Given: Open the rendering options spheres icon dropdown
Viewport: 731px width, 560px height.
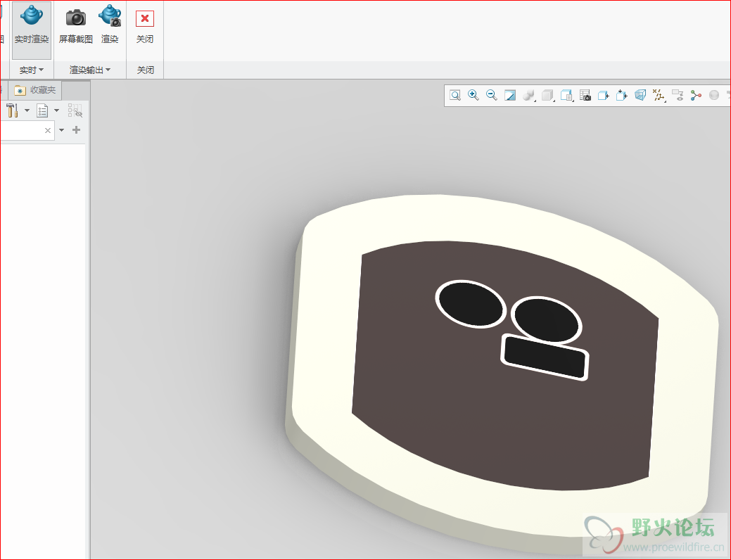Looking at the screenshot, I should [528, 96].
